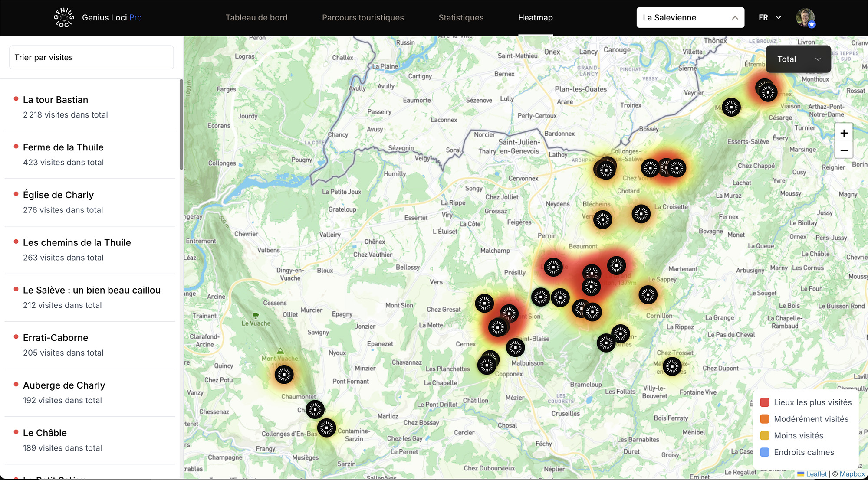Click the marker near Blécheins
The height and width of the screenshot is (480, 868).
(603, 220)
